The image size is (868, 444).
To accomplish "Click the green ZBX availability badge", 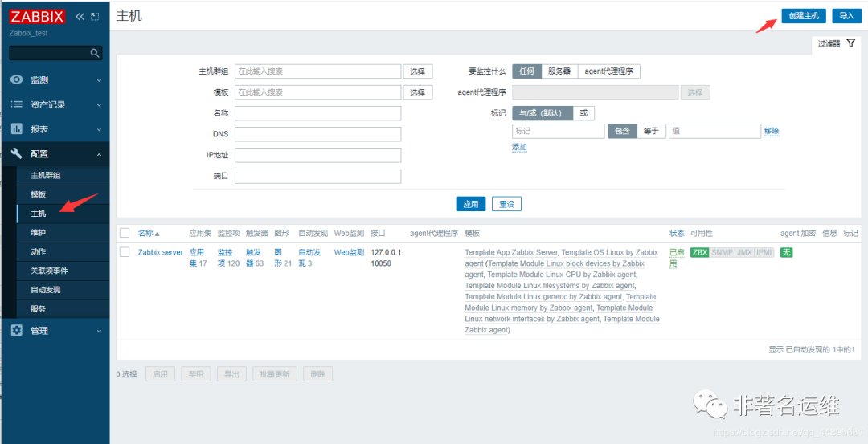I will click(x=700, y=252).
